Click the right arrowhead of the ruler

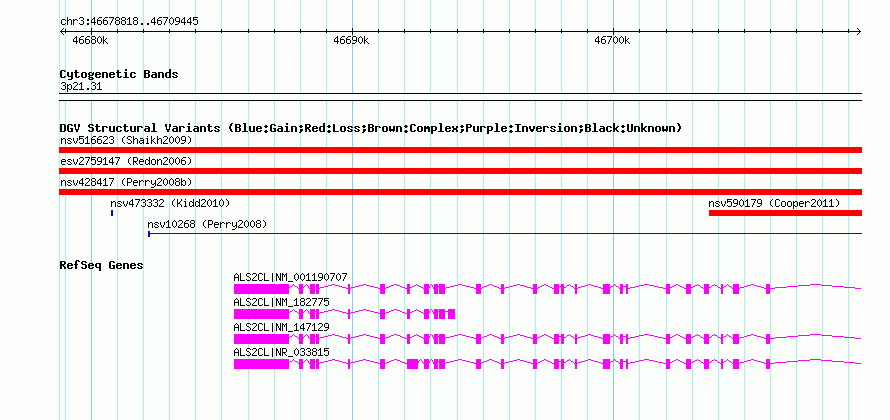click(859, 31)
